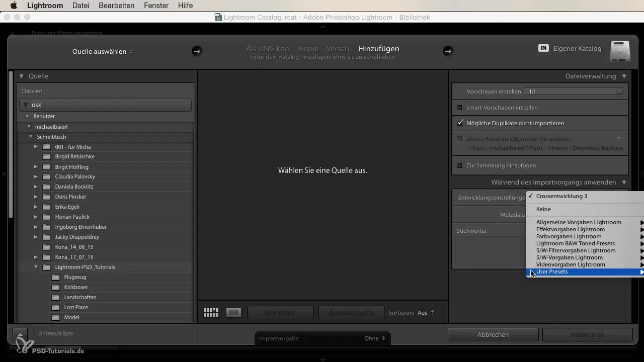Expand the Claudia Palovsky folder
The width and height of the screenshot is (644, 362).
36,176
